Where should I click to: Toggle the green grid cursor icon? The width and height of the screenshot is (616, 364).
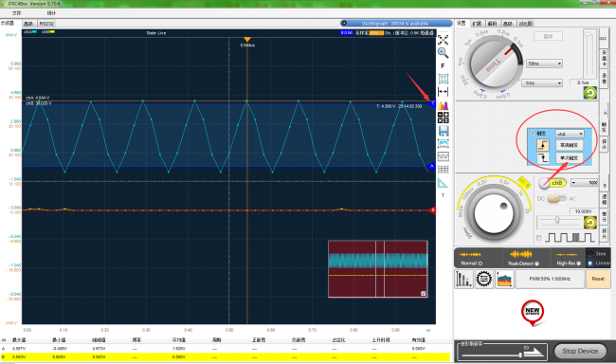click(444, 79)
